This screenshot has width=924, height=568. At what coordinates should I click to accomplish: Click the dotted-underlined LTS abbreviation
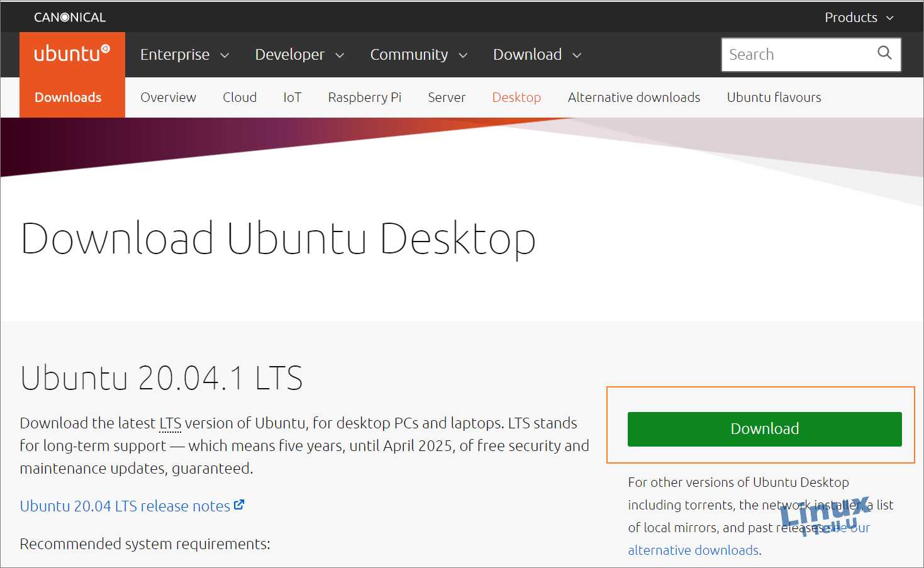170,423
